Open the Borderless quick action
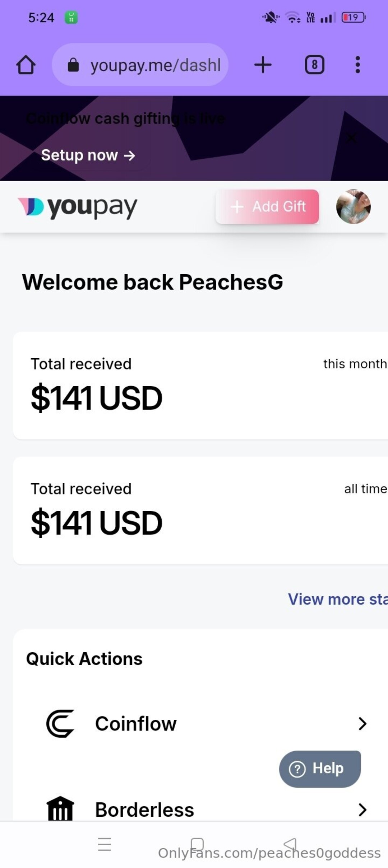This screenshot has width=388, height=868. 144,810
